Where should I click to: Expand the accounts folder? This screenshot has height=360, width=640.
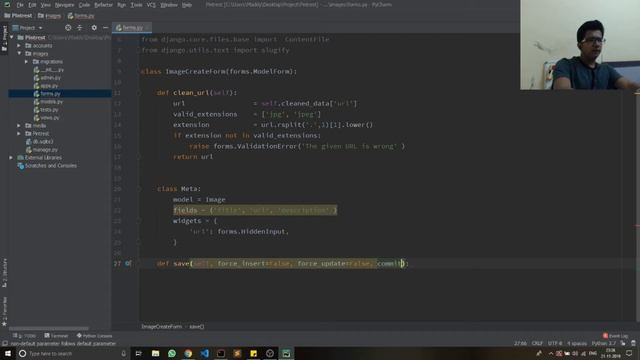pyautogui.click(x=19, y=46)
